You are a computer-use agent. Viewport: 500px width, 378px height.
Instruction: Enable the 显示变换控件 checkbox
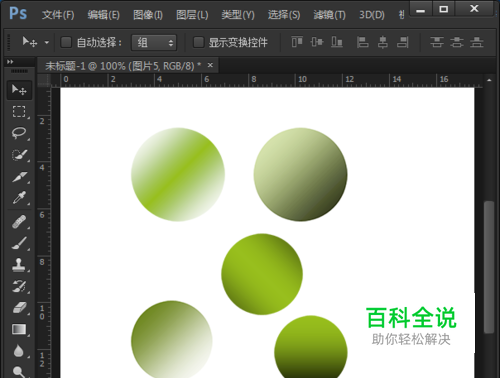(x=199, y=42)
